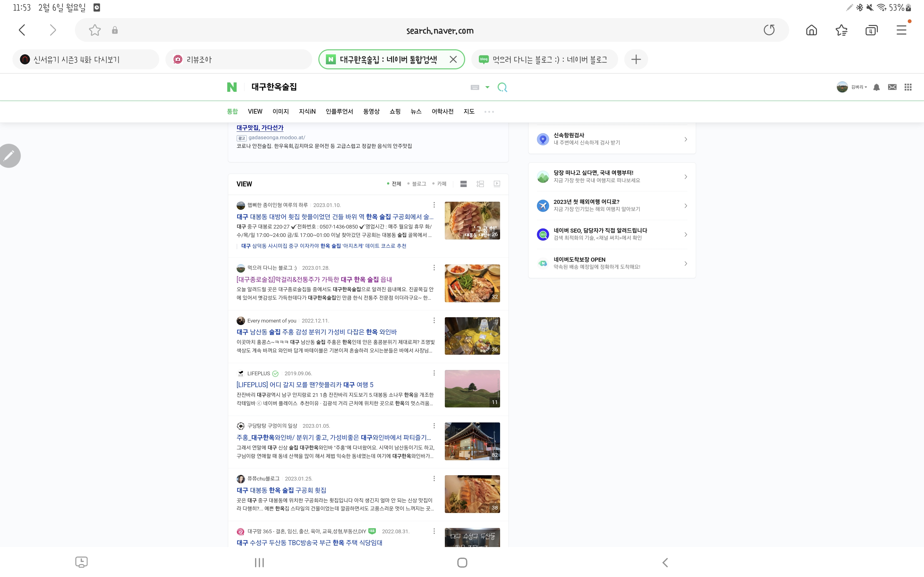
Task: Switch to the 지식iN search tab
Action: click(307, 111)
